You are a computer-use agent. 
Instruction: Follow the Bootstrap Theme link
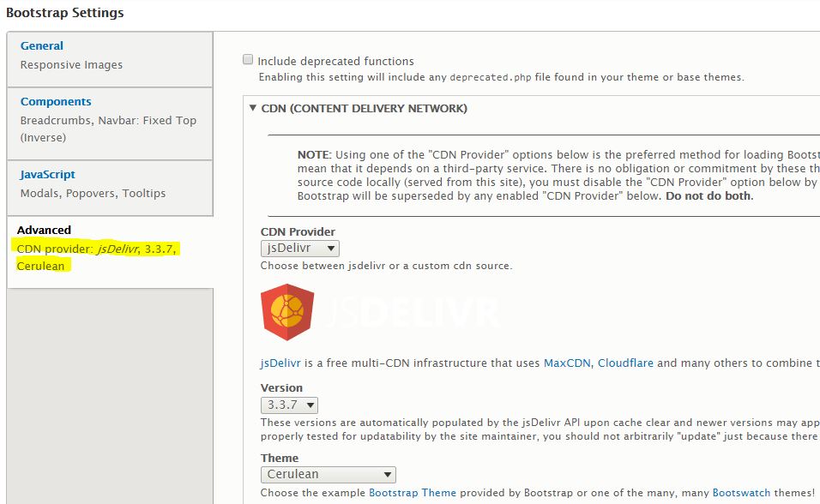pos(413,493)
